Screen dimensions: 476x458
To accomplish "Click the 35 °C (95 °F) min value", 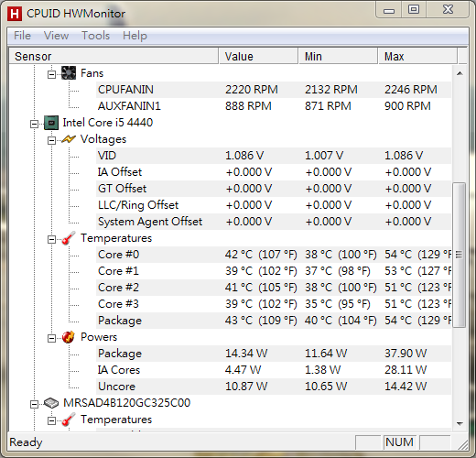I will point(338,304).
